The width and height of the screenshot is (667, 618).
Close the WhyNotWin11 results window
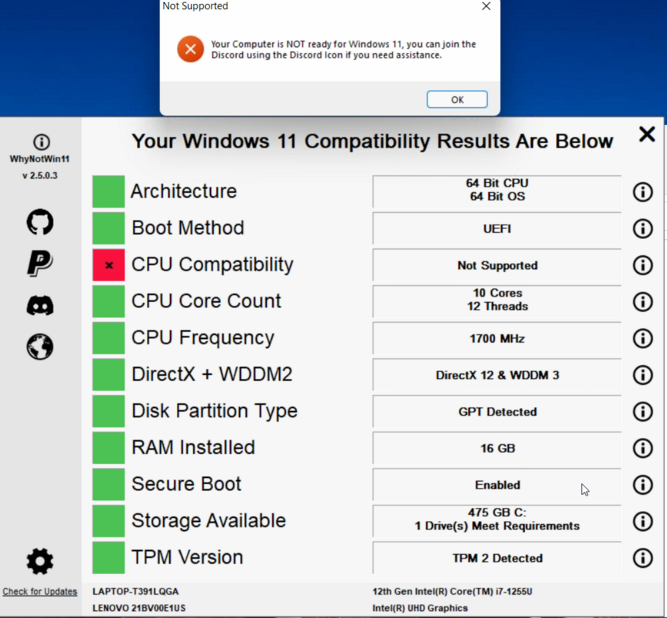(x=647, y=134)
